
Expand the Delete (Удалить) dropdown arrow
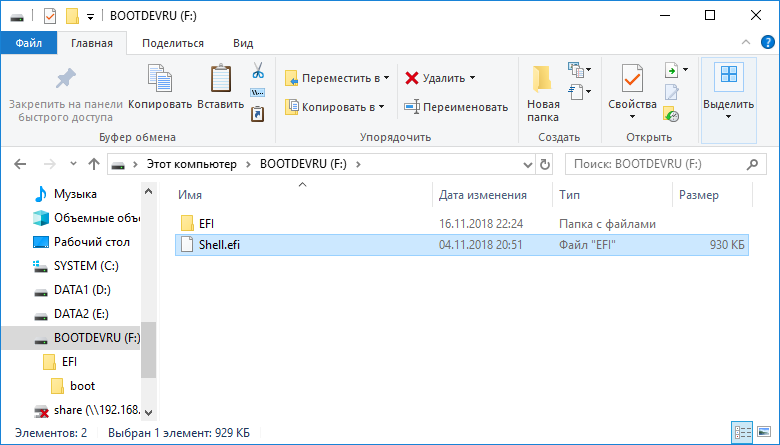(472, 78)
